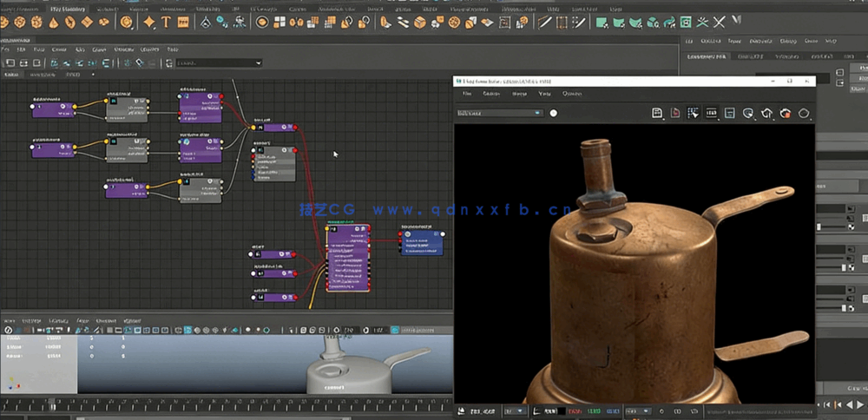
Task: Select the large orange-outlined purple shader node
Action: click(x=348, y=258)
